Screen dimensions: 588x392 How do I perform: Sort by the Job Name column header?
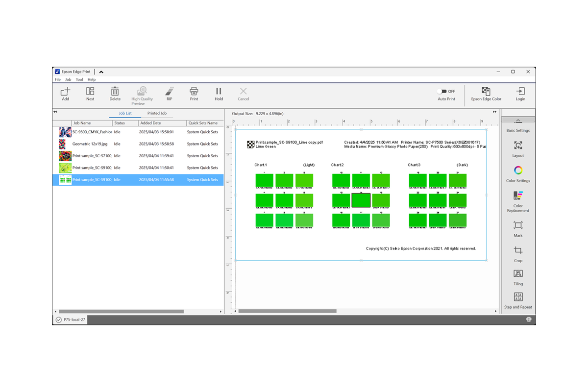click(x=91, y=123)
